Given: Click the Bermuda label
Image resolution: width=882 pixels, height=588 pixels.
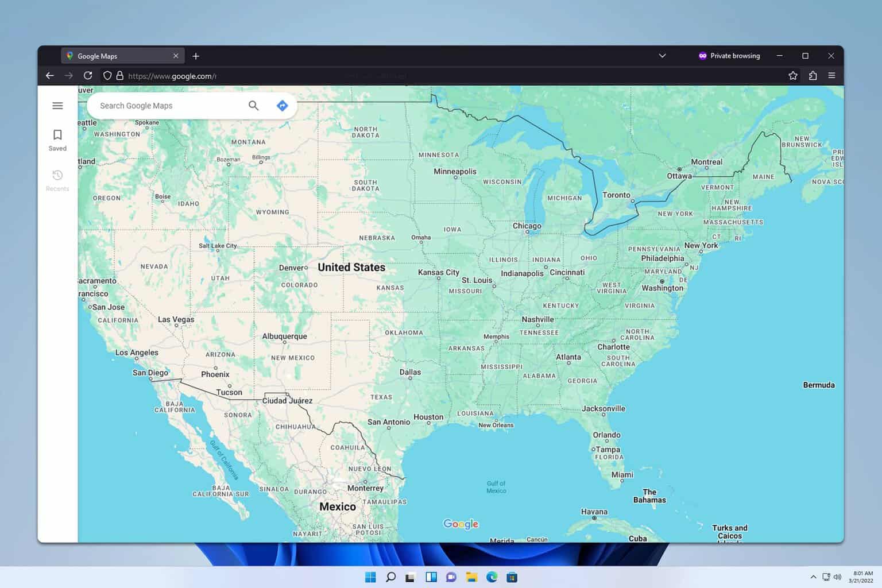Looking at the screenshot, I should coord(819,385).
